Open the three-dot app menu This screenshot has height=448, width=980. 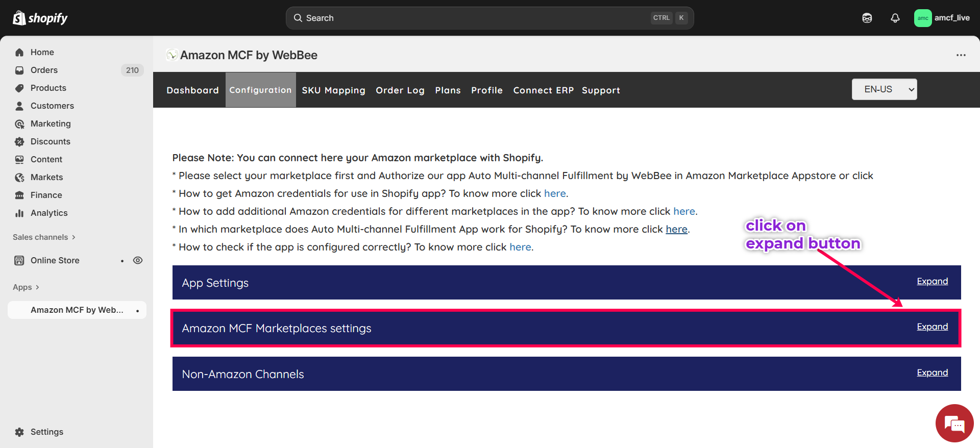(x=961, y=55)
